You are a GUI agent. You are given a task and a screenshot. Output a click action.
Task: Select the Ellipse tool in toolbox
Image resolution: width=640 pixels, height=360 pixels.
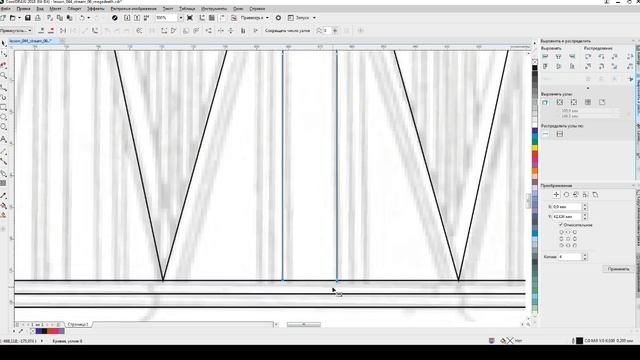tap(4, 118)
